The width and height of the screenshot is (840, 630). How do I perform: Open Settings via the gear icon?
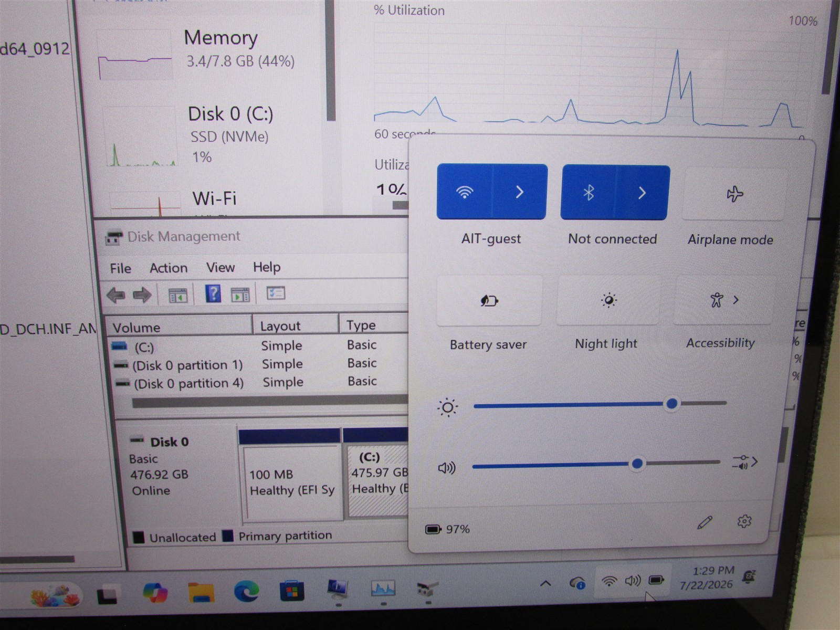point(744,521)
